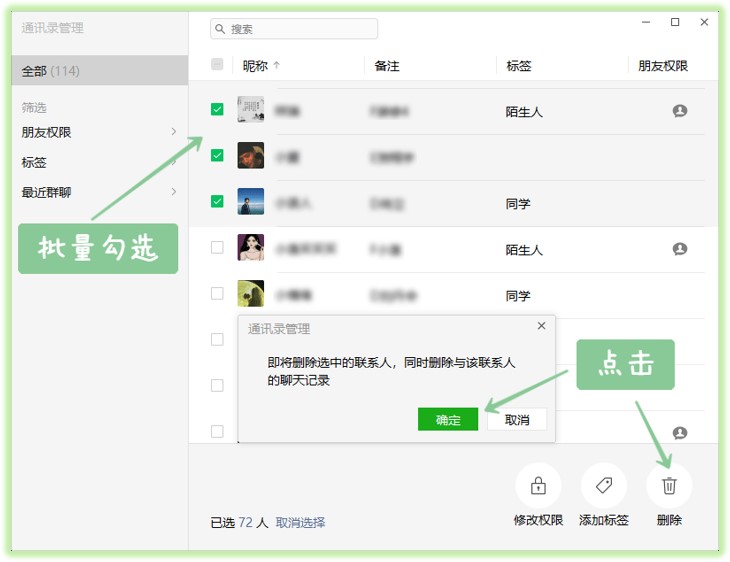Click the add tag icon
730x562 pixels.
tap(604, 485)
